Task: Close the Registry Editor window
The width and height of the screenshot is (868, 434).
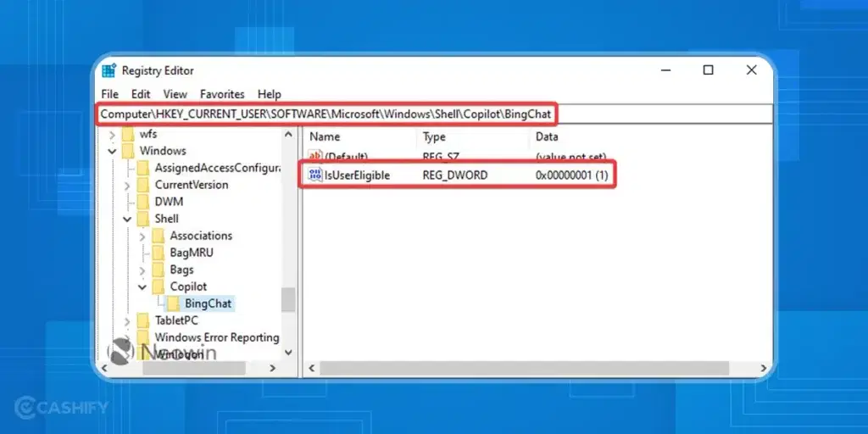Action: pyautogui.click(x=751, y=70)
